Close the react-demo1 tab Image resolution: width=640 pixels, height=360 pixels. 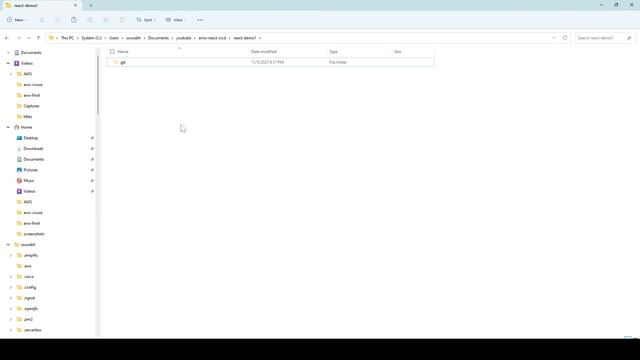[75, 5]
